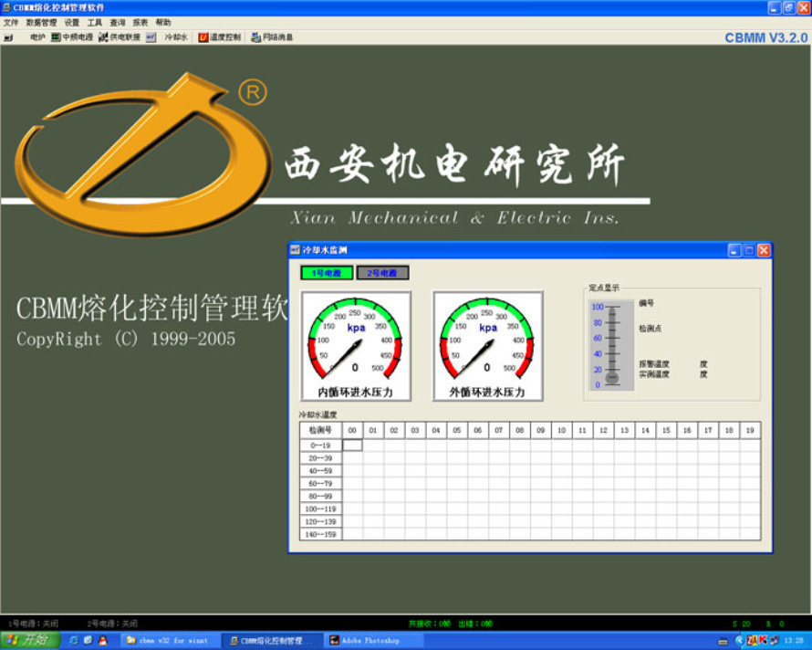This screenshot has height=650, width=812.
Task: Switch to CBMM熔化控制管理 taskbar item
Action: click(x=274, y=641)
